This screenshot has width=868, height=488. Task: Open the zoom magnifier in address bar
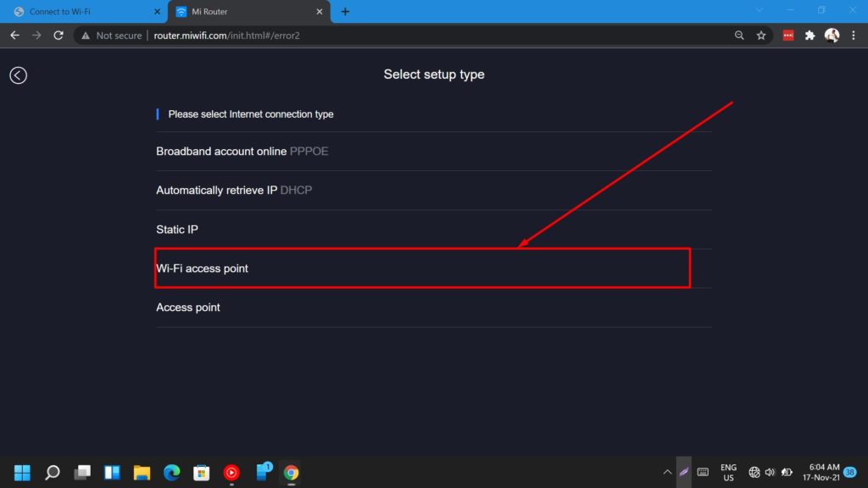pos(739,36)
